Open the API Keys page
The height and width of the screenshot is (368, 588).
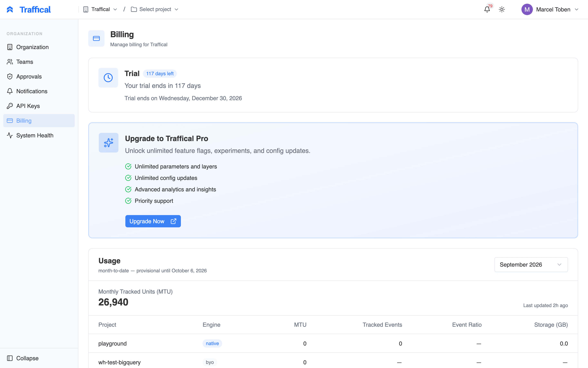39,106
